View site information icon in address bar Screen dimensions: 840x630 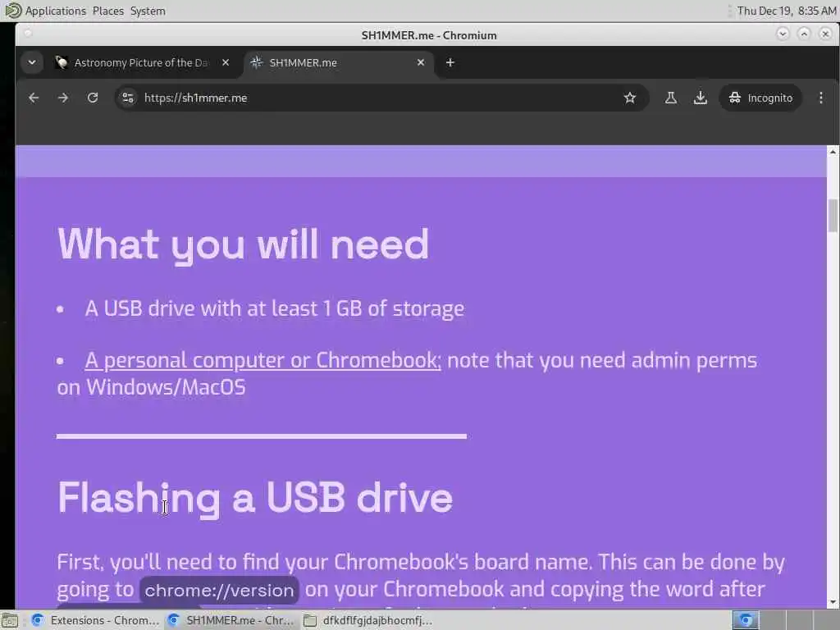click(128, 98)
